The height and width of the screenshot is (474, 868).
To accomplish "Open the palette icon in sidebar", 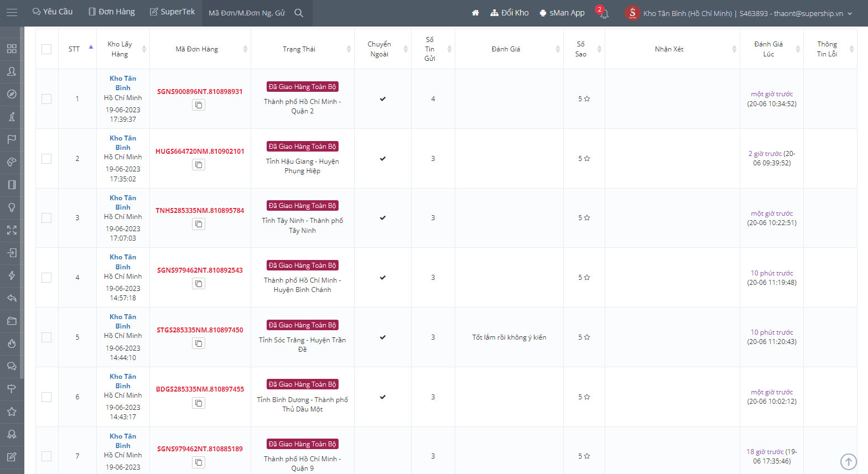I will (12, 162).
